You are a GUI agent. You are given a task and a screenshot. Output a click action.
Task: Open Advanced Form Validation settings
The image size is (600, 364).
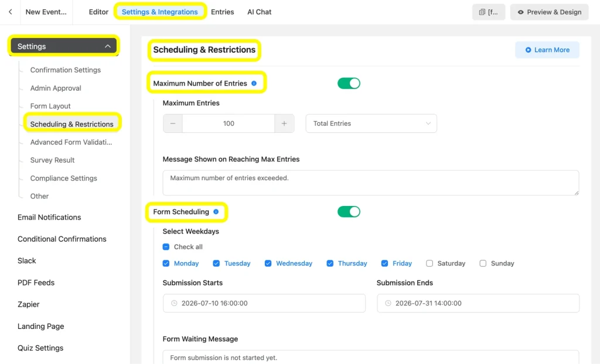pyautogui.click(x=71, y=142)
